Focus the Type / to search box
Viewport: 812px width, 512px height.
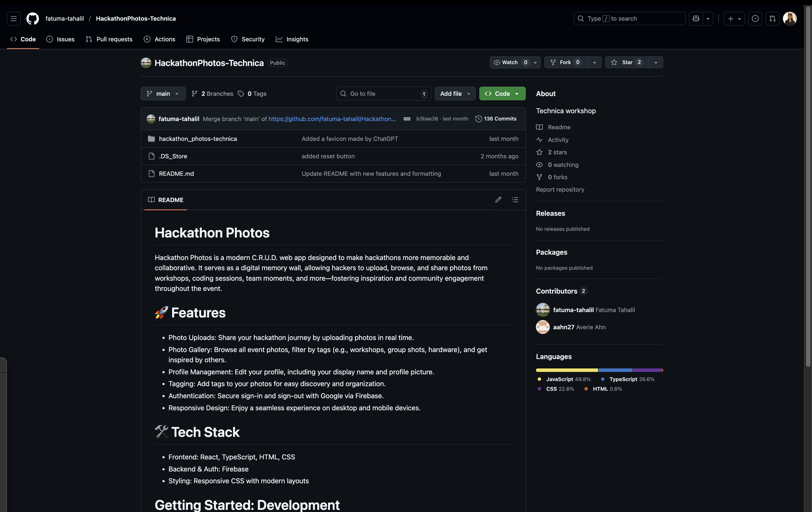click(x=629, y=19)
